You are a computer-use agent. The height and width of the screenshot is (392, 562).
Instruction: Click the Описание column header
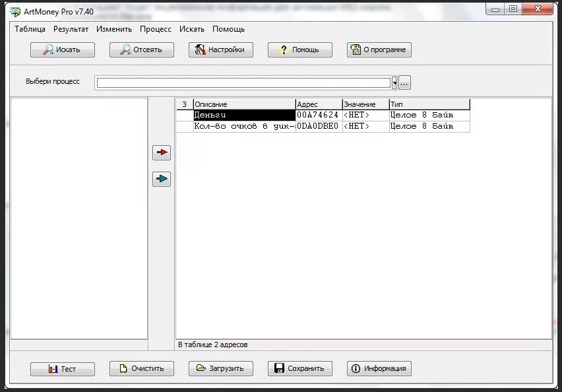(245, 104)
